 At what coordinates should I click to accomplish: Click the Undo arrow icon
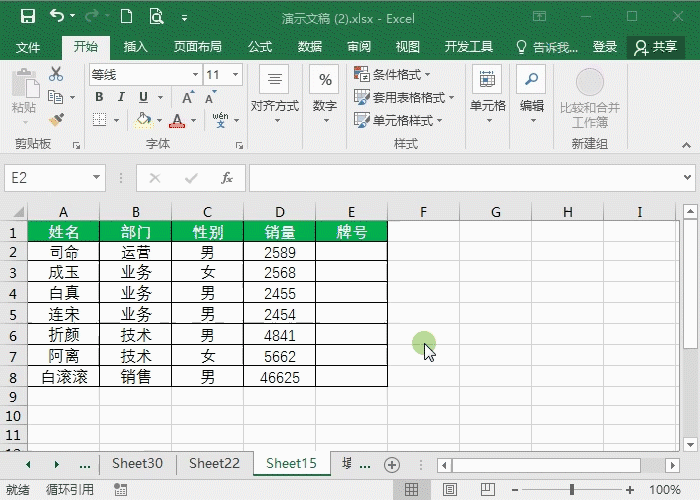tap(57, 16)
